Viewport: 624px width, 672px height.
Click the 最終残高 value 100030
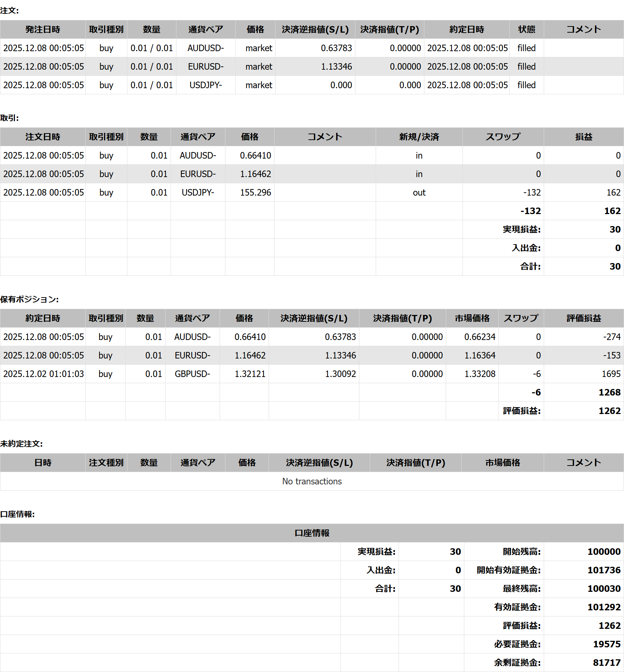[x=604, y=589]
